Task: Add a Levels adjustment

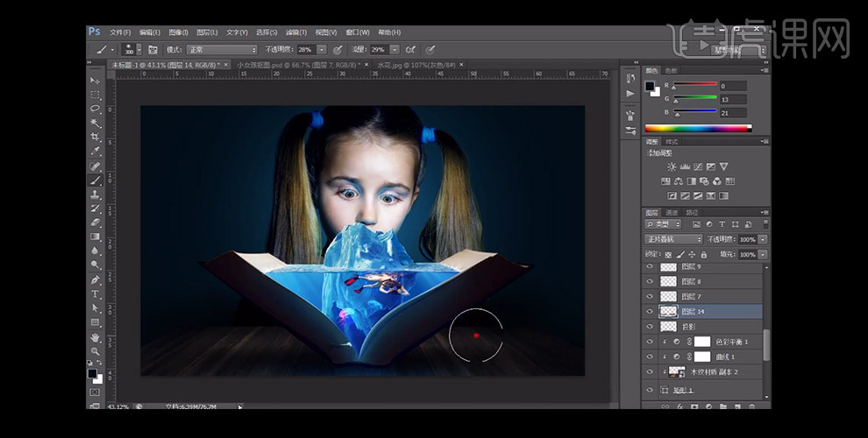Action: [685, 166]
